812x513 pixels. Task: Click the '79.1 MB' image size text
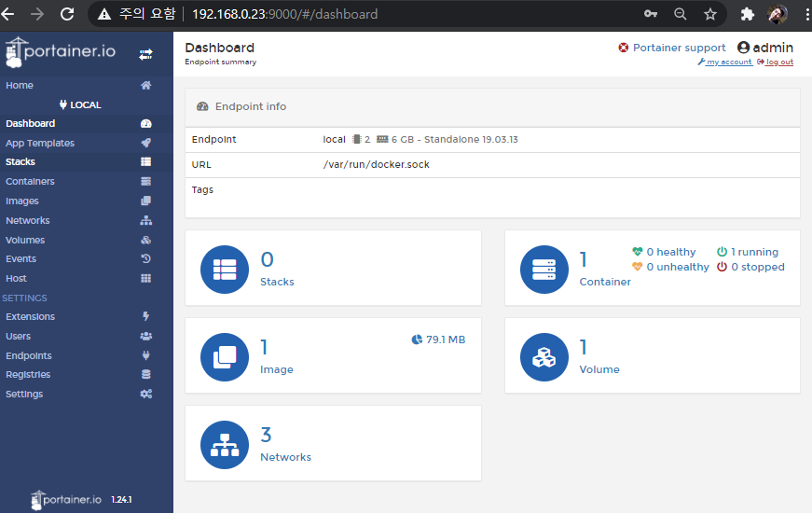click(446, 340)
